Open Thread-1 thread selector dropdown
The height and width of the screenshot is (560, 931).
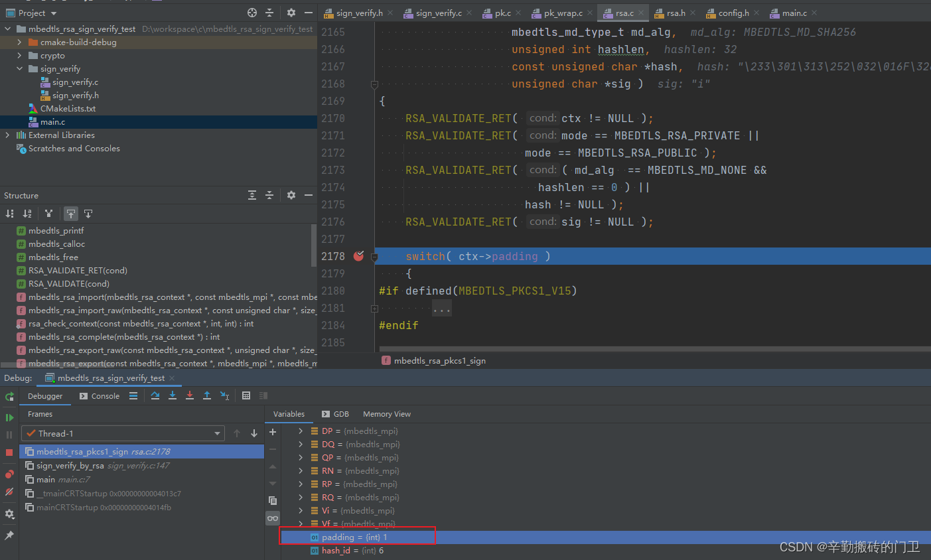[123, 433]
